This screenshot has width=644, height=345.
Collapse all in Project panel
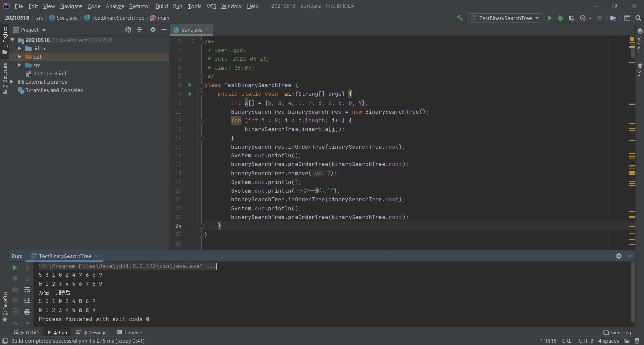tap(139, 30)
